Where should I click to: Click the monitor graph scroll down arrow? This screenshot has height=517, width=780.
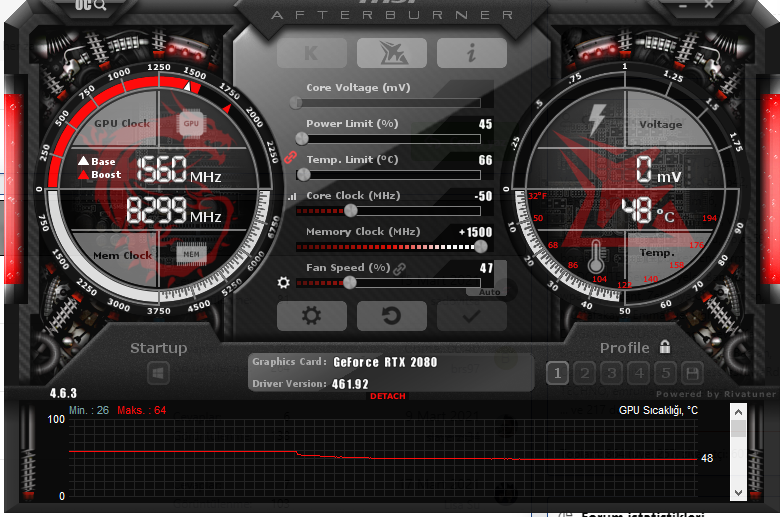[x=738, y=493]
